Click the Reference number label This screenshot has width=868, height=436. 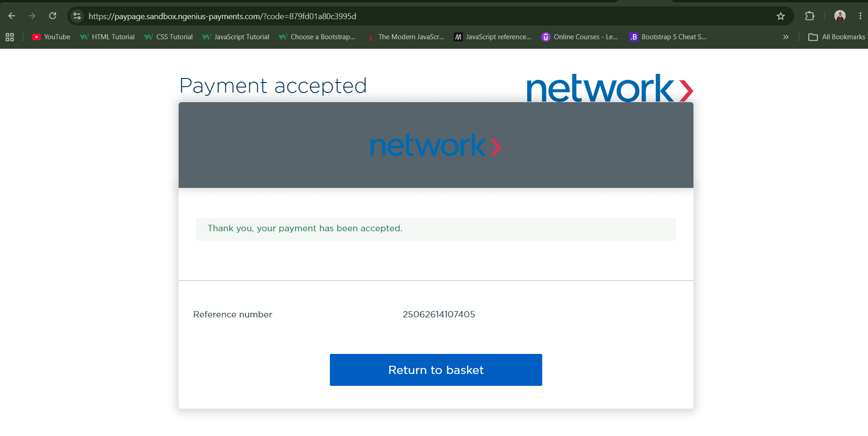(232, 314)
